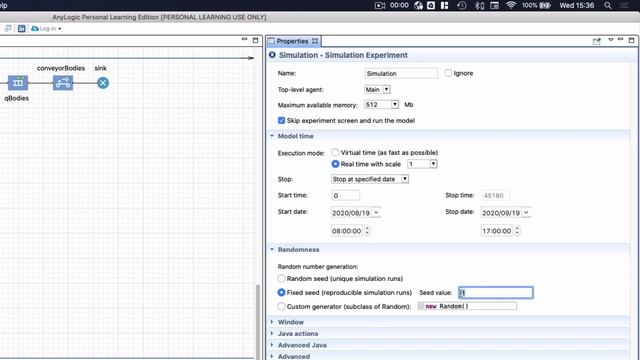The height and width of the screenshot is (360, 640).
Task: Click the Bluetooth menu bar icon
Action: (479, 5)
